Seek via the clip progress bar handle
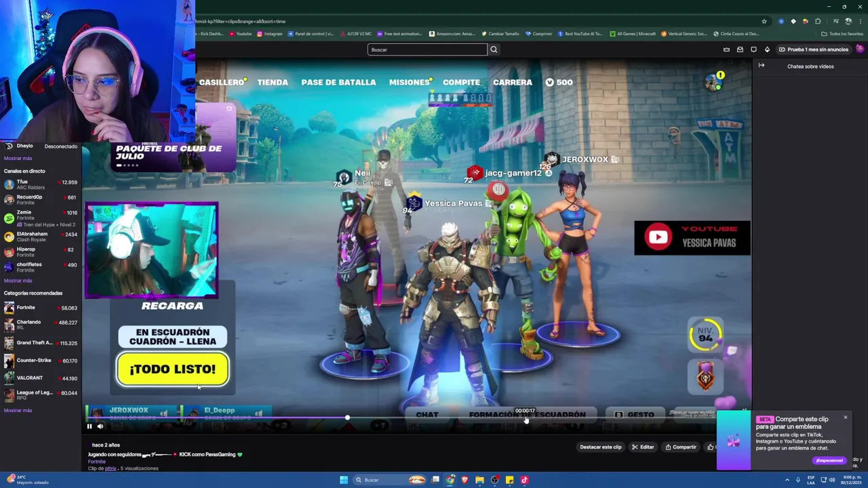 [347, 418]
